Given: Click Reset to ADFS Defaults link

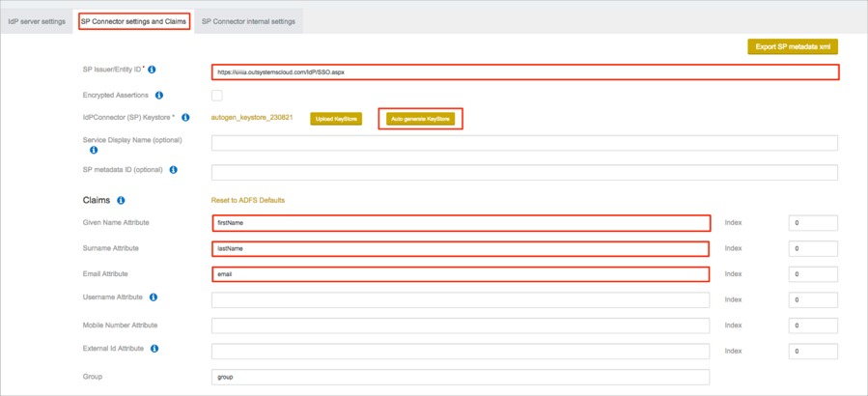Looking at the screenshot, I should coord(248,201).
